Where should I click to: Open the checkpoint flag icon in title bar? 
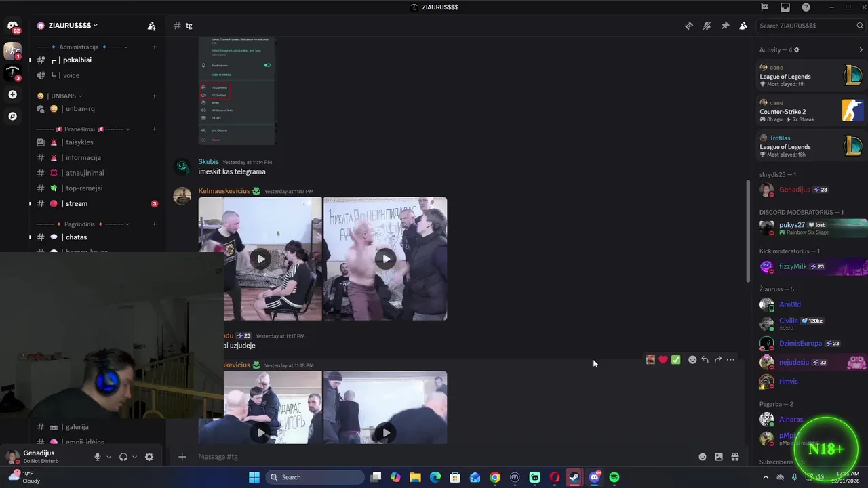(x=764, y=7)
